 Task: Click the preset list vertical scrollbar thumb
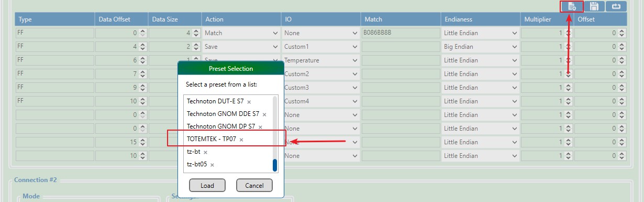(275, 165)
